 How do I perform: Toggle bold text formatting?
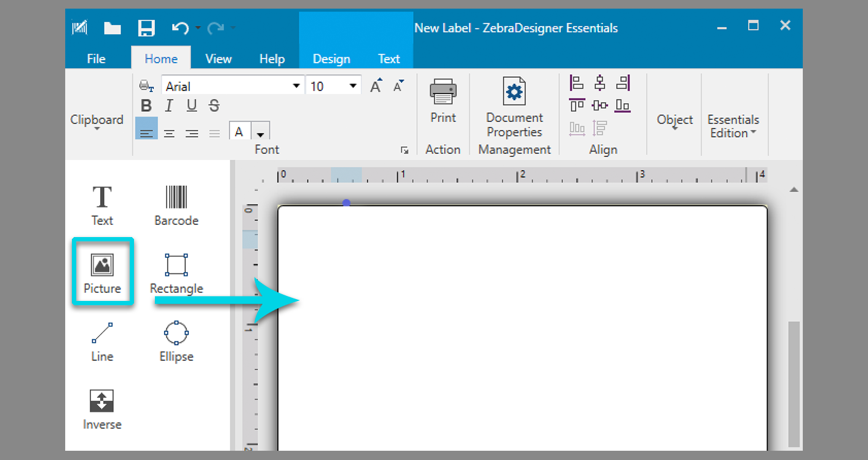[x=146, y=105]
